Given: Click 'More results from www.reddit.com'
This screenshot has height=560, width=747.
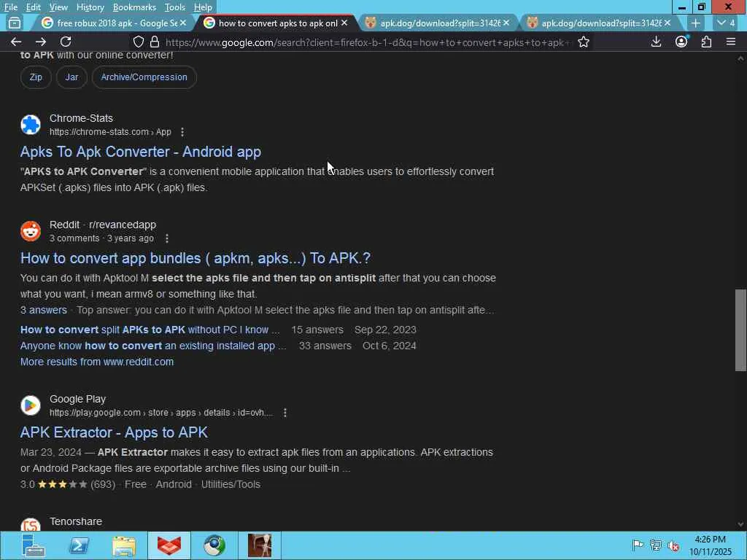Looking at the screenshot, I should click(97, 362).
